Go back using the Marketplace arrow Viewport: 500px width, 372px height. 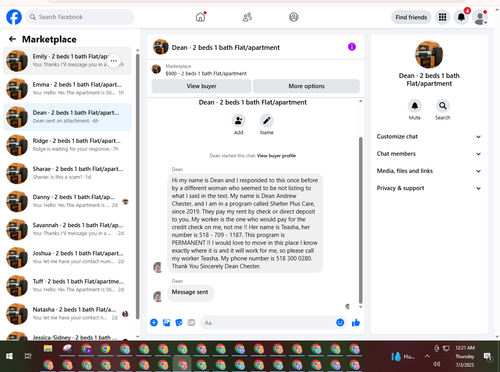[x=12, y=39]
